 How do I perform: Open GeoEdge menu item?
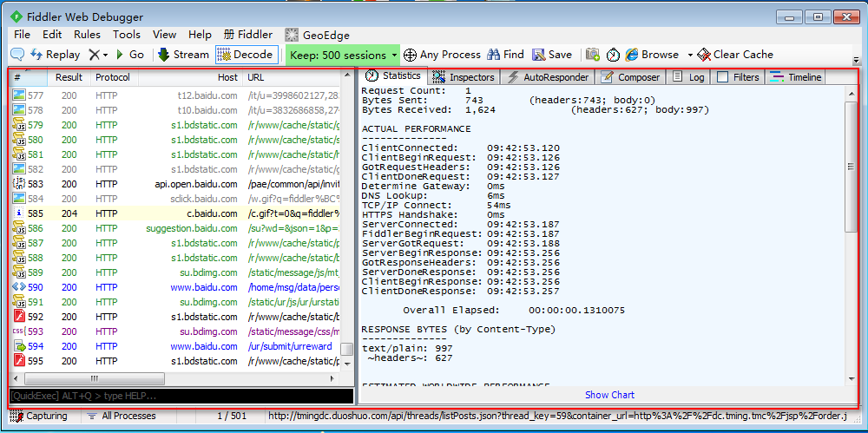pyautogui.click(x=317, y=36)
